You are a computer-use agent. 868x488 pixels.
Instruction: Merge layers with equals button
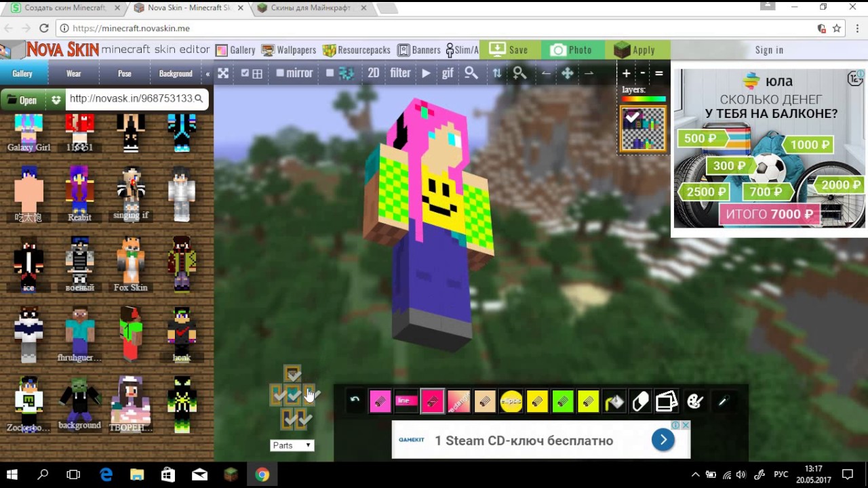pyautogui.click(x=658, y=73)
